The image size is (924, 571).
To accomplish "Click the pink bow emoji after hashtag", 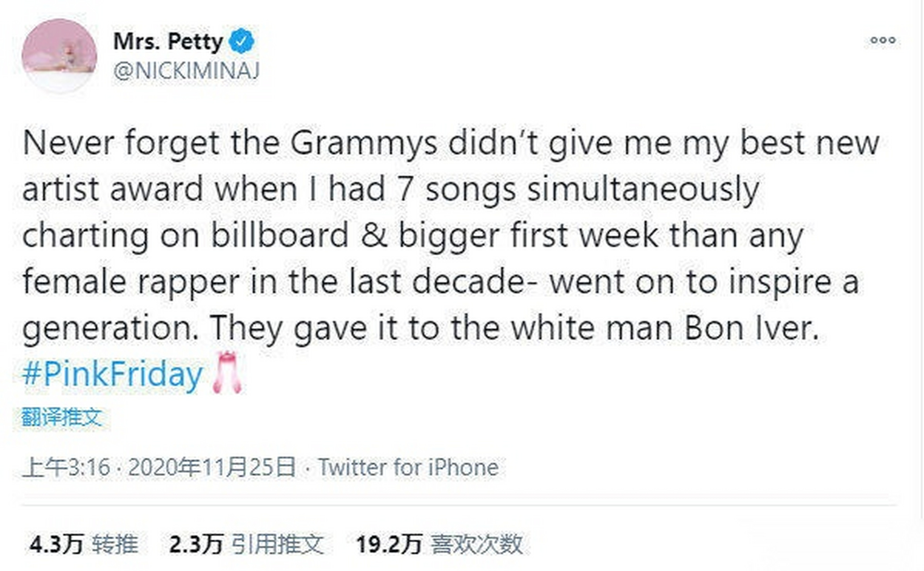I will 228,373.
